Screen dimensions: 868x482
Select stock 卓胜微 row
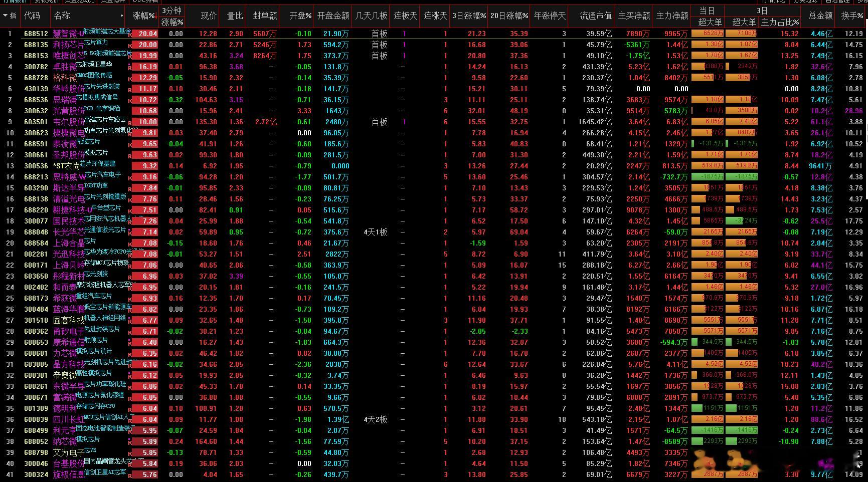tap(65, 67)
